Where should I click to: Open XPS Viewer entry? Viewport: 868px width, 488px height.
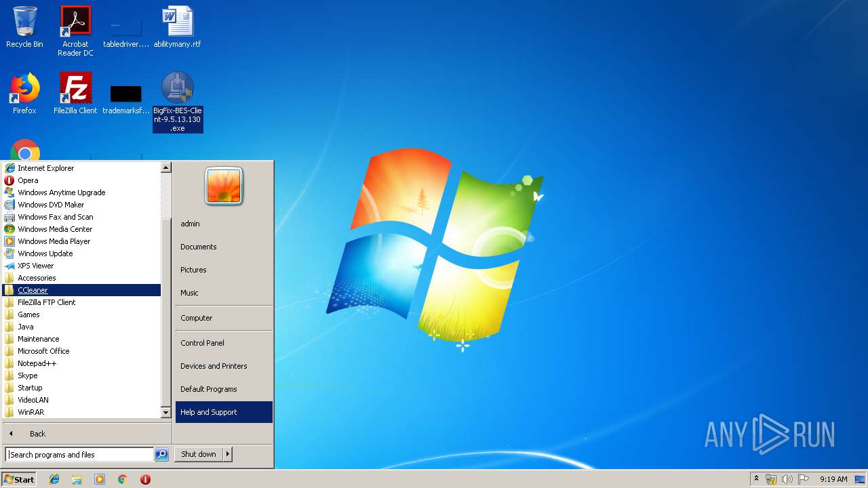tap(81, 266)
